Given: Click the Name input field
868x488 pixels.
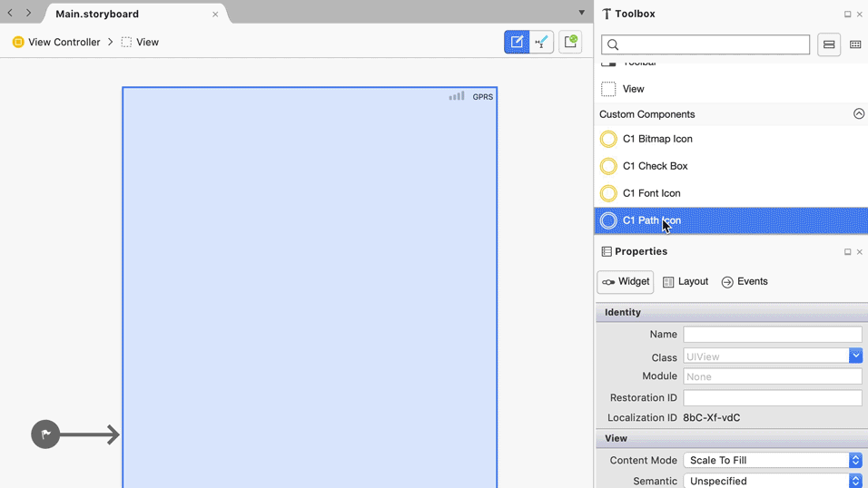Looking at the screenshot, I should click(772, 335).
